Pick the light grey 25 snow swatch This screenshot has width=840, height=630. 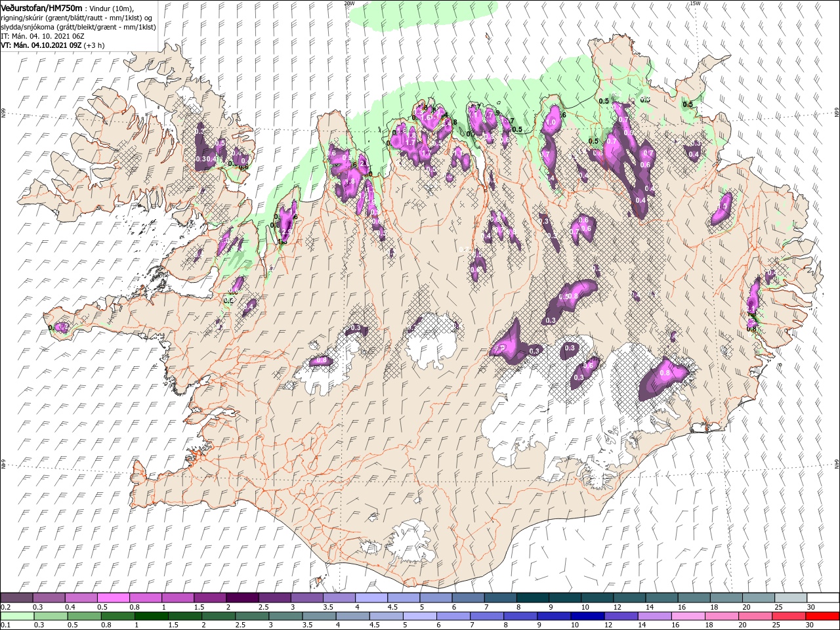tap(791, 597)
